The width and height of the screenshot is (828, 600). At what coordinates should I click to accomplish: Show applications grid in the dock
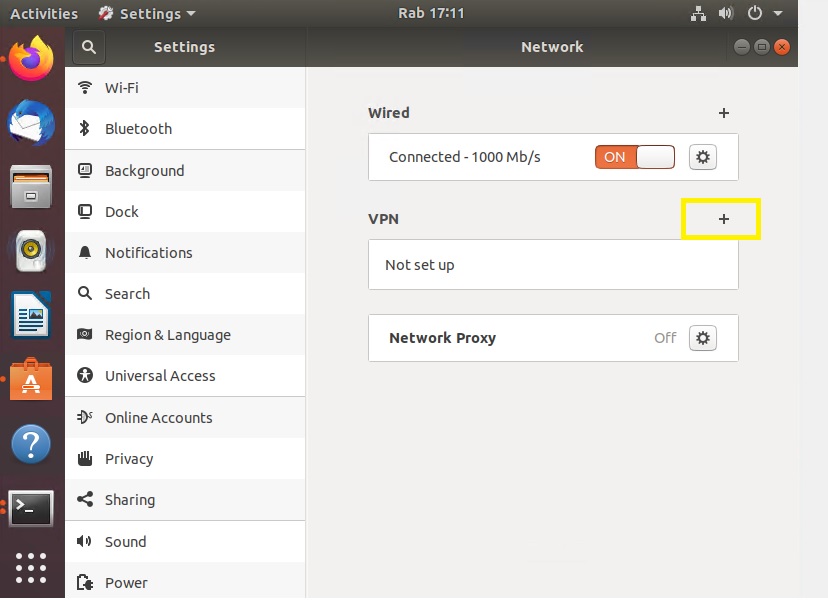31,567
